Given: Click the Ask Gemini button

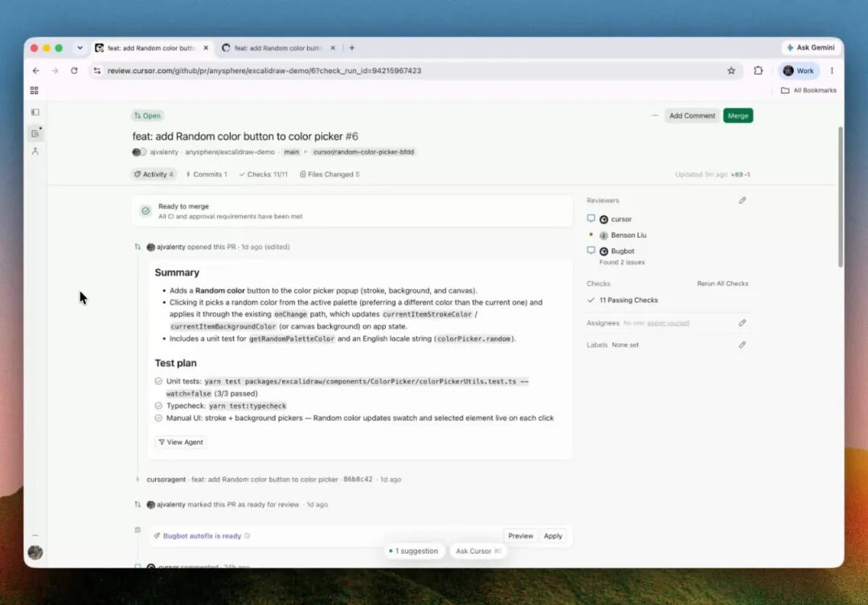Looking at the screenshot, I should pos(811,47).
